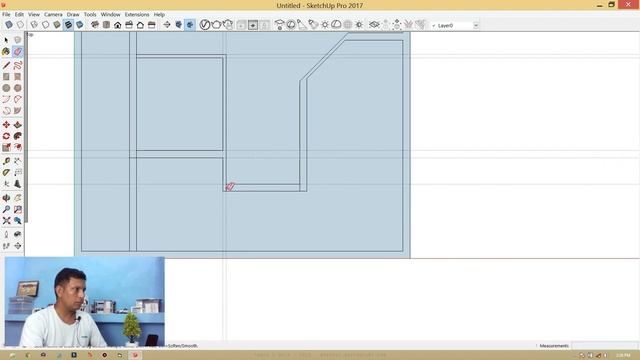
Task: Select the Scale tool
Action: point(6,147)
